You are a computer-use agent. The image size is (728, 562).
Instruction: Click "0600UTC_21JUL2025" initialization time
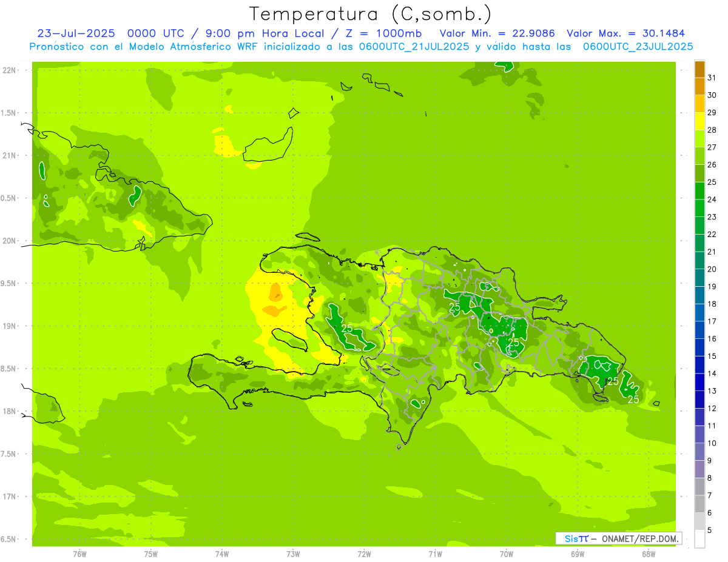click(413, 47)
